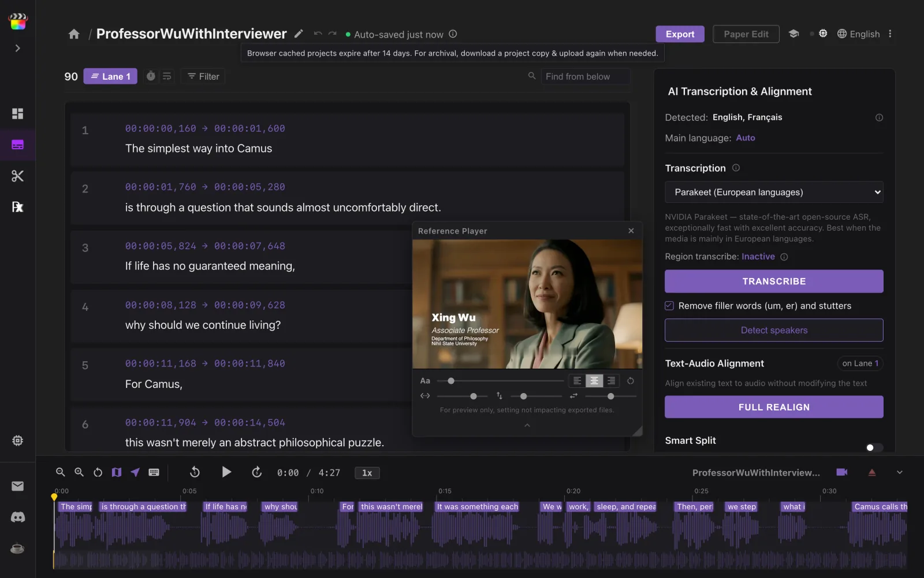Click the redo arrow in the header

(x=333, y=34)
